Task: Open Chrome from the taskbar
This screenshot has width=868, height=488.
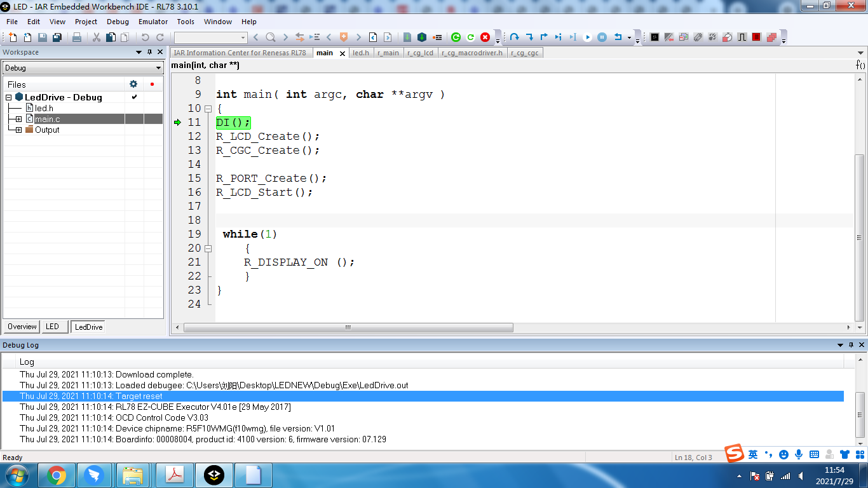Action: 57,475
